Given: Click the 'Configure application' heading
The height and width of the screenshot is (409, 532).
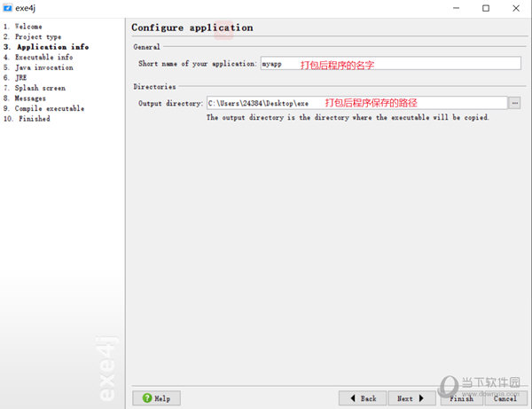Looking at the screenshot, I should pyautogui.click(x=192, y=28).
